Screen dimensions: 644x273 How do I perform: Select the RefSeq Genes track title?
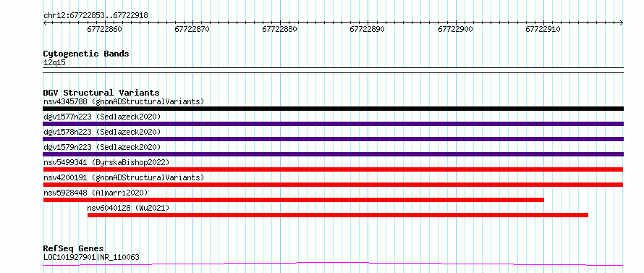click(x=74, y=249)
